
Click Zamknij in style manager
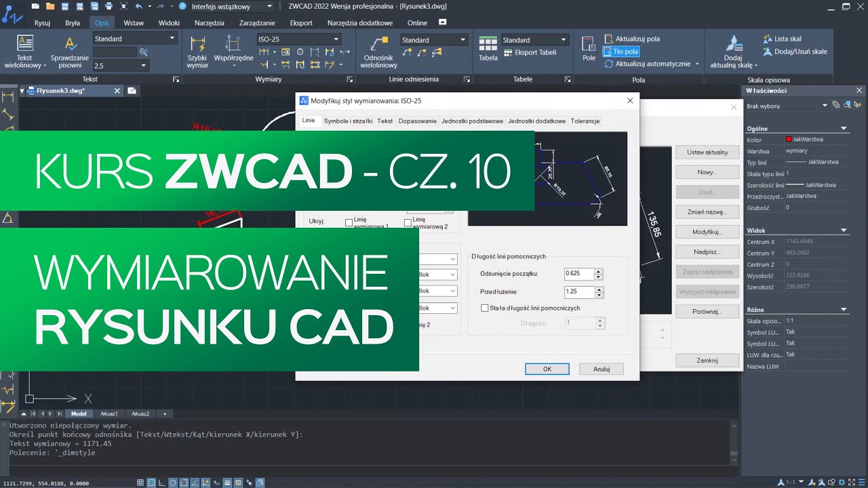pos(707,361)
